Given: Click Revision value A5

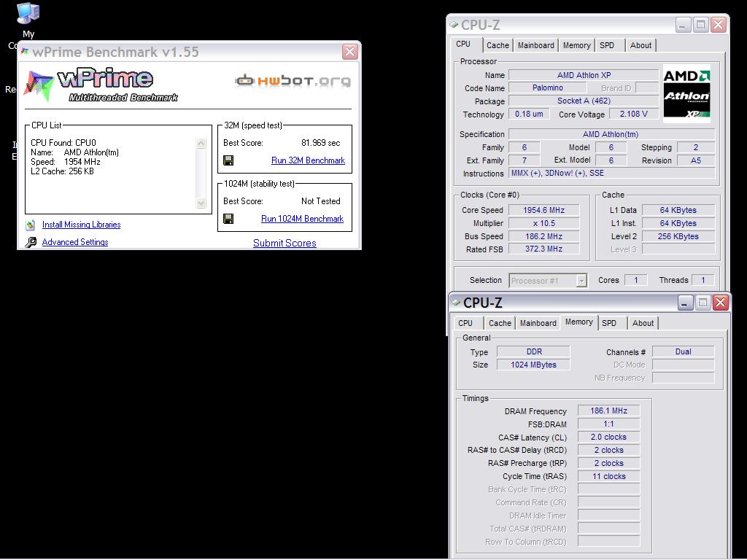Looking at the screenshot, I should point(696,160).
